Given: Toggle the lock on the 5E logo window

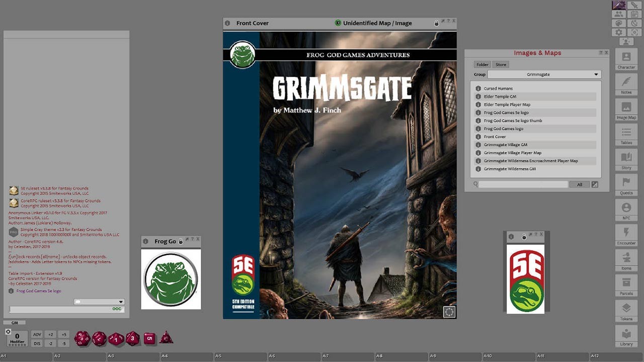Looking at the screenshot, I should click(524, 237).
